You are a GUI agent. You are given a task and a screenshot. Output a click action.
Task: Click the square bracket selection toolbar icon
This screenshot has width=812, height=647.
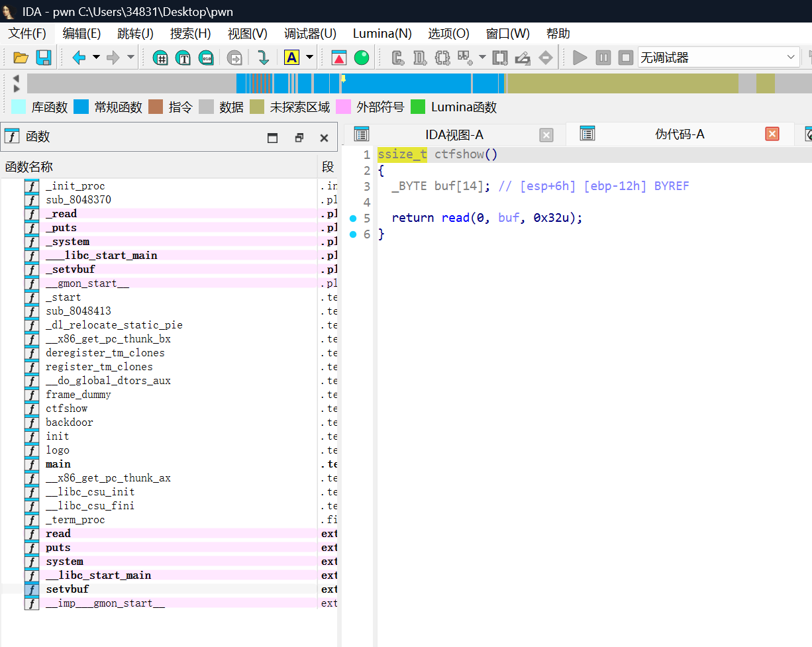tap(500, 58)
